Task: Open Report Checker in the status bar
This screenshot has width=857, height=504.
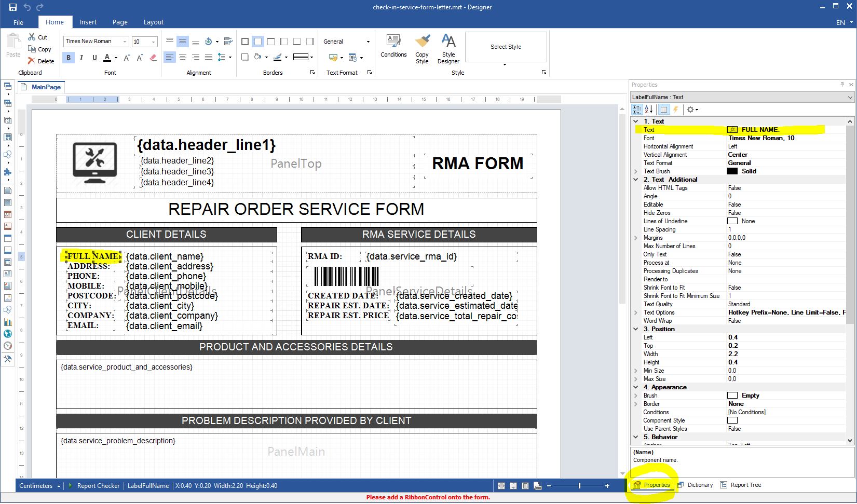Action: 94,486
